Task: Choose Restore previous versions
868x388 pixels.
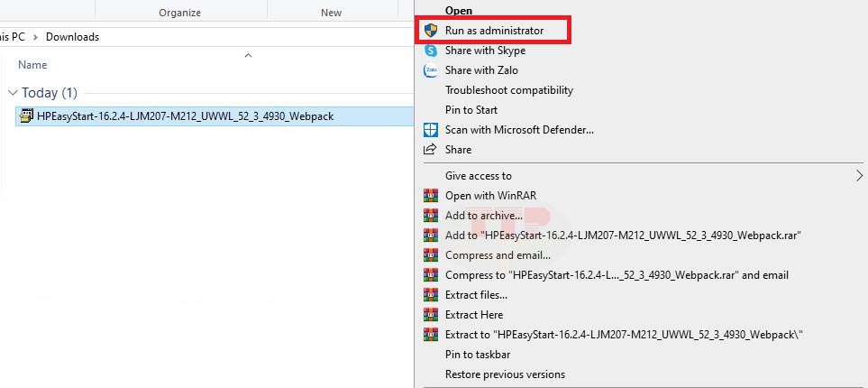Action: 505,374
